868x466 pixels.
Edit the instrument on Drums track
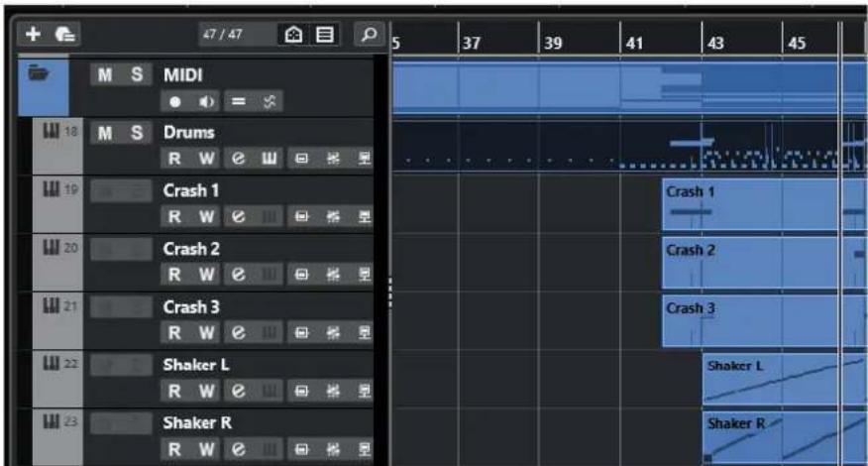pyautogui.click(x=270, y=159)
